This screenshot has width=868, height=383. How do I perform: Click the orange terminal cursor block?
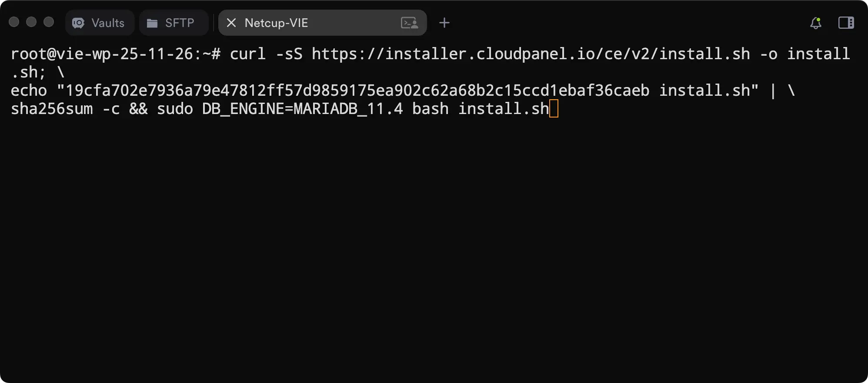[555, 109]
